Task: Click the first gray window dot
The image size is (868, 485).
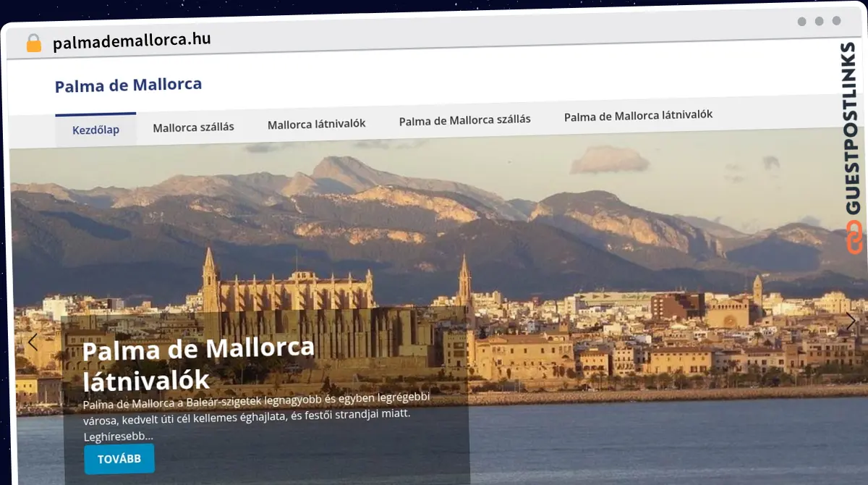Action: click(x=801, y=21)
